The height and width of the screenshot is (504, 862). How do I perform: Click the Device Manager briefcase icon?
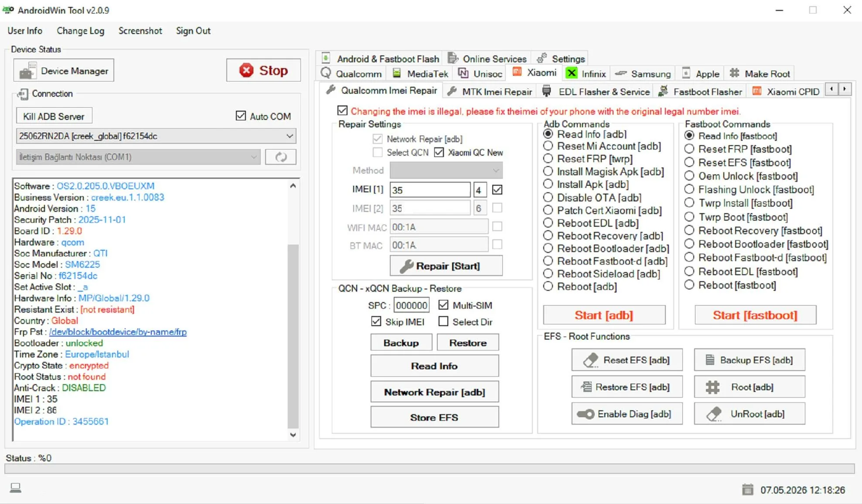(27, 71)
